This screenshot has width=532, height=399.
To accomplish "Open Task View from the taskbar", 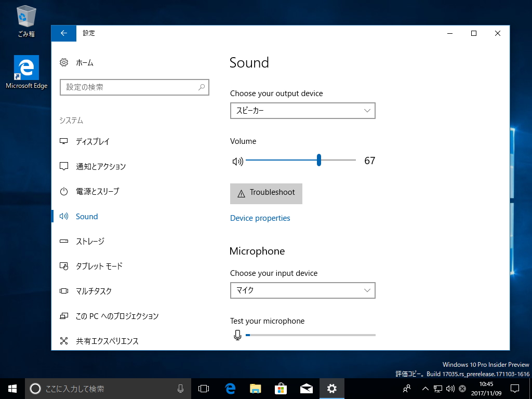I will pyautogui.click(x=204, y=389).
